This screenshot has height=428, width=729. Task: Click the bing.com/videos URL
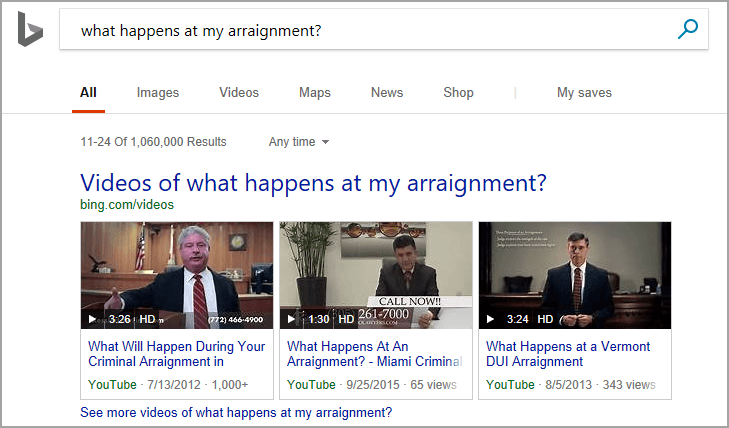click(127, 204)
